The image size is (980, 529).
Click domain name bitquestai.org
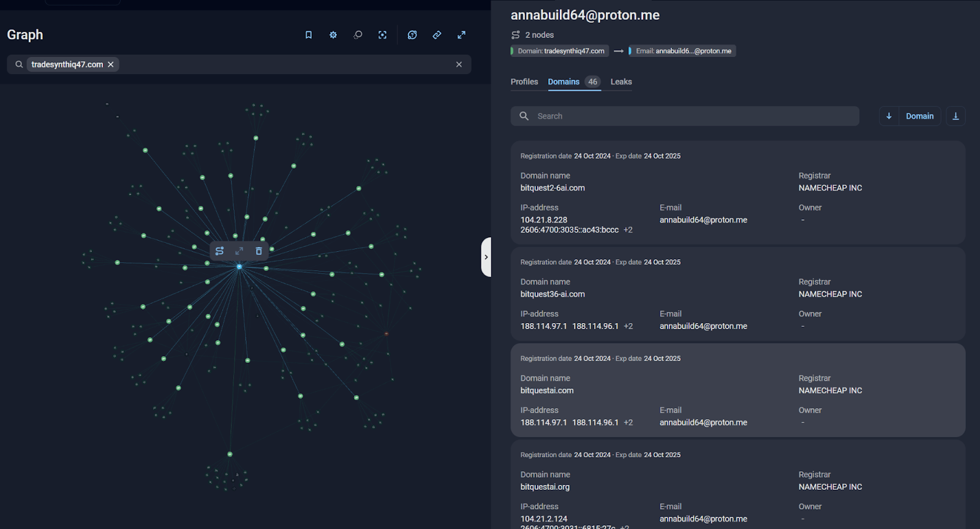click(x=545, y=487)
